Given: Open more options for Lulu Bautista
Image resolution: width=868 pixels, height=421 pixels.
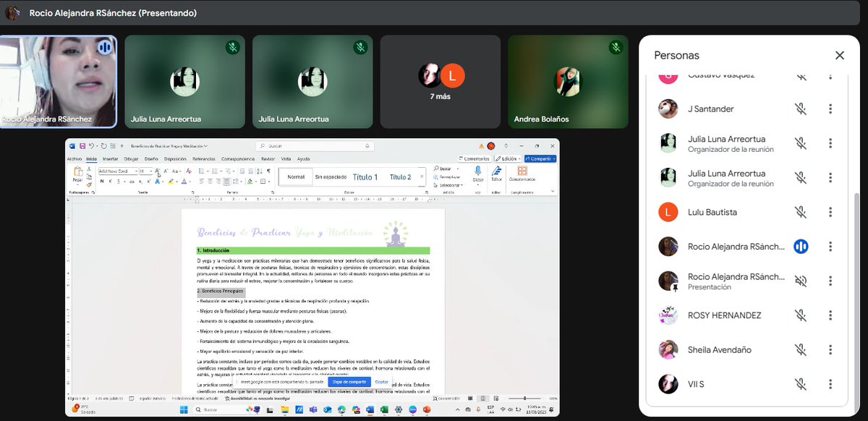Looking at the screenshot, I should click(x=830, y=212).
